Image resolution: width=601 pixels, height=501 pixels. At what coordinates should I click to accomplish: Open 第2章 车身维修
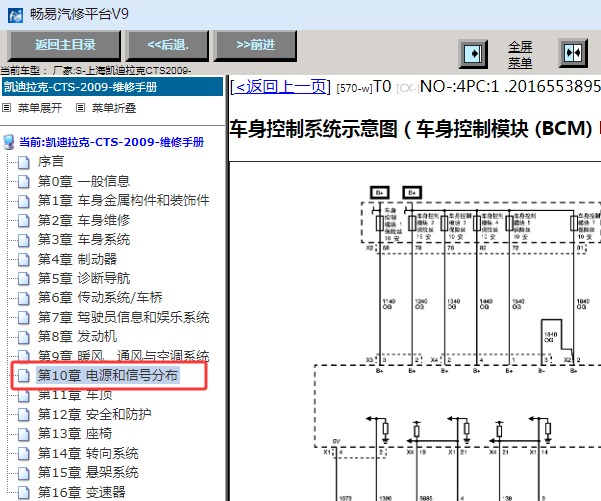(x=84, y=220)
